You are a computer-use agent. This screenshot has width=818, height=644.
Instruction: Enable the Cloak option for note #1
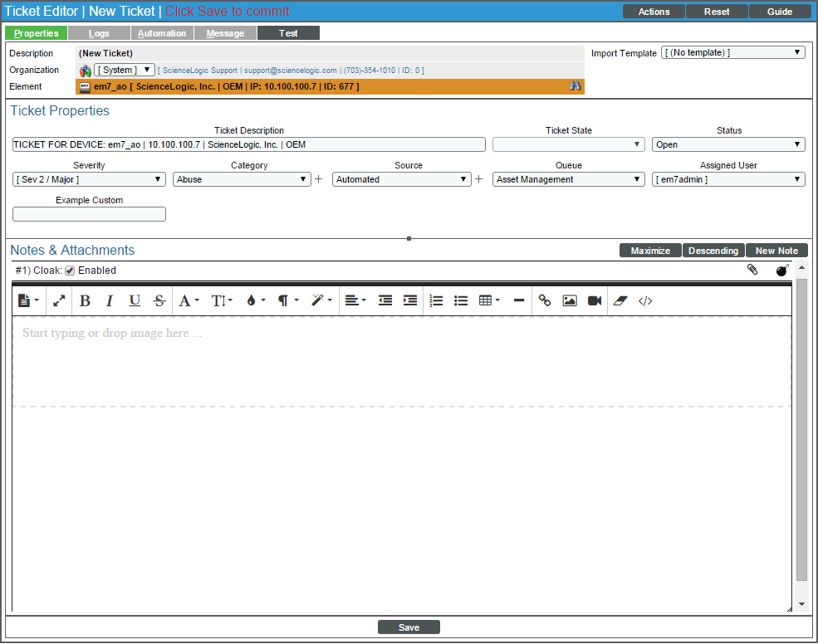click(x=70, y=270)
